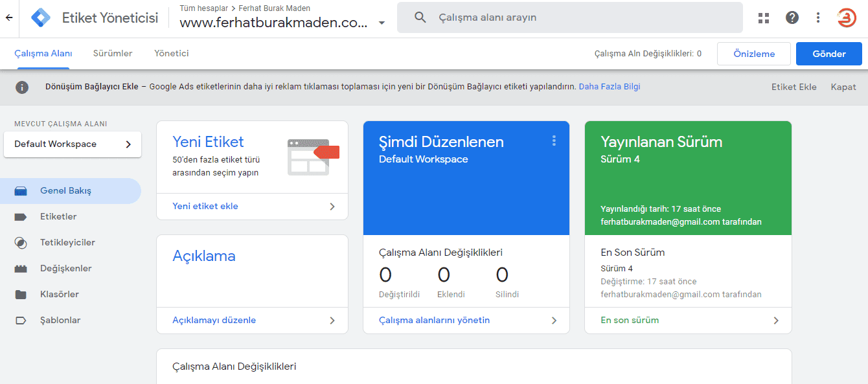The width and height of the screenshot is (868, 384).
Task: Click the info icon on the notification banner
Action: [x=22, y=87]
